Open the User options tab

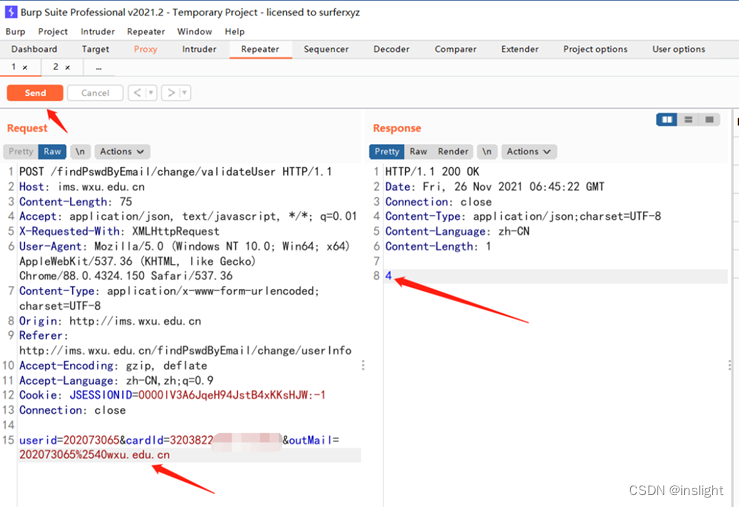(679, 49)
